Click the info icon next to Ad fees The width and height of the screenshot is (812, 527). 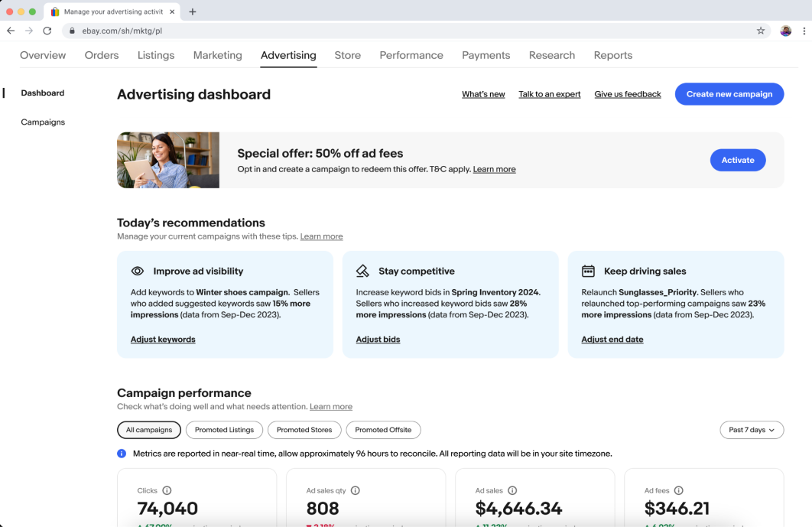coord(678,490)
